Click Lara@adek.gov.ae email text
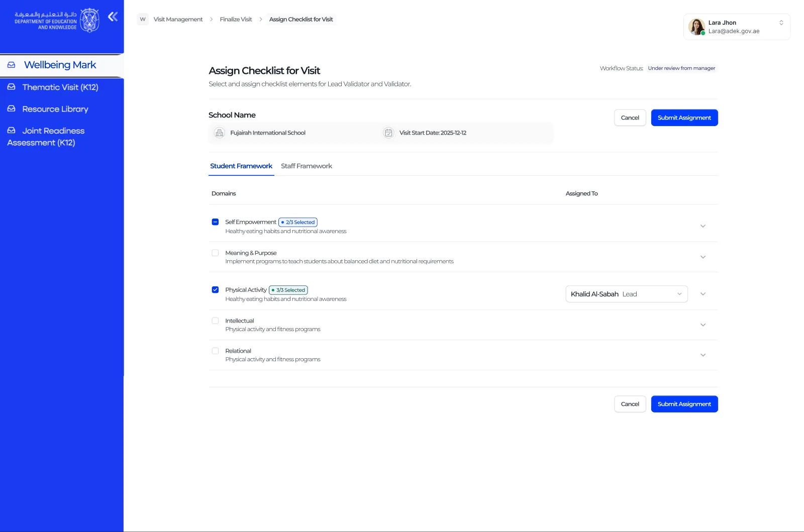 (734, 31)
